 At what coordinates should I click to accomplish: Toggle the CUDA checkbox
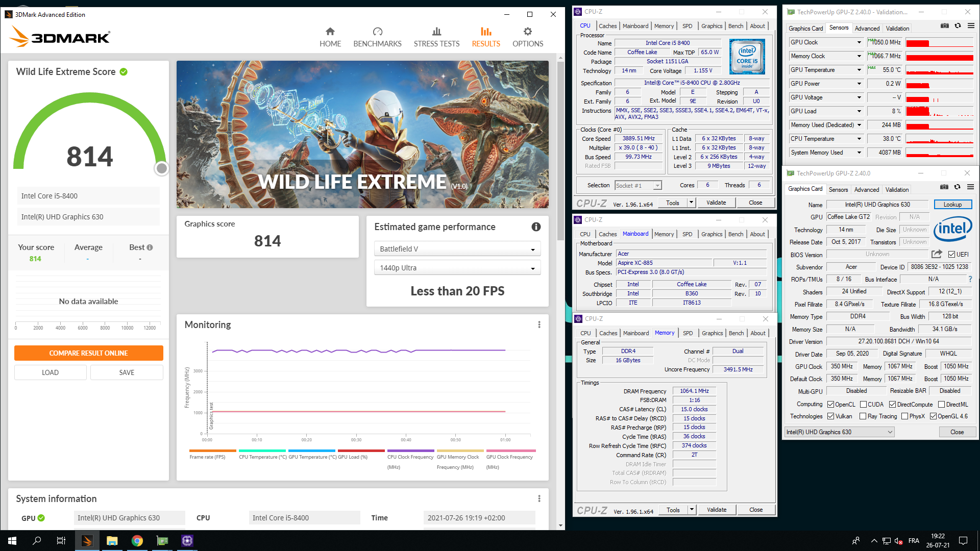pyautogui.click(x=863, y=405)
